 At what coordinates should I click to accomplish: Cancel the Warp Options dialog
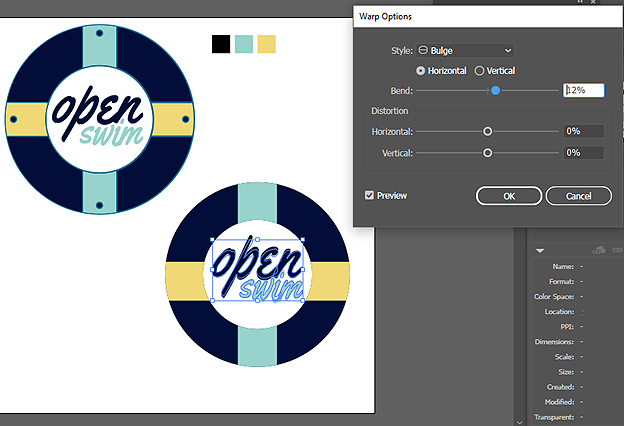click(x=578, y=196)
